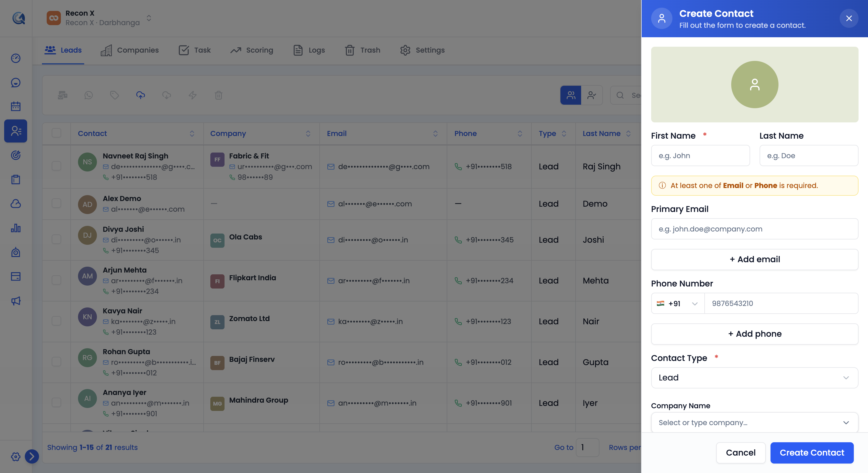Click the First Name input field

click(x=700, y=155)
